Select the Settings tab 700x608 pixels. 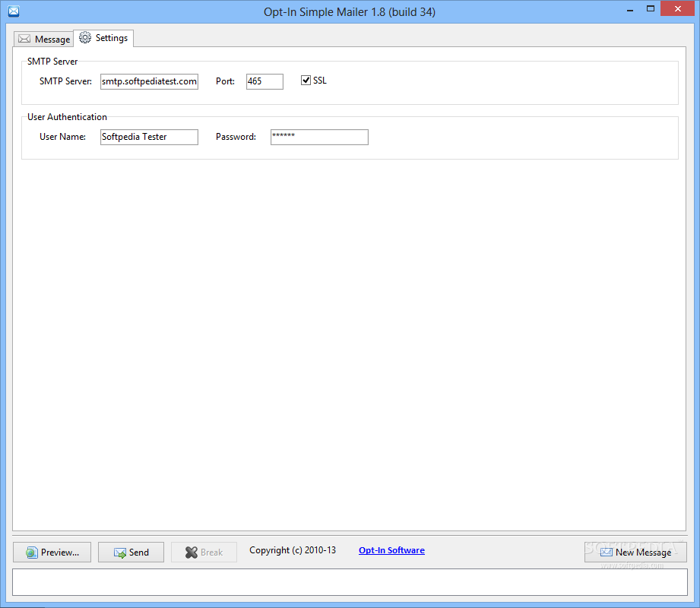103,38
